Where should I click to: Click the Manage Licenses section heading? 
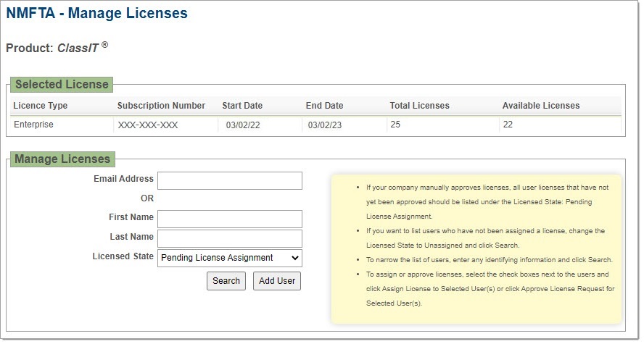62,159
